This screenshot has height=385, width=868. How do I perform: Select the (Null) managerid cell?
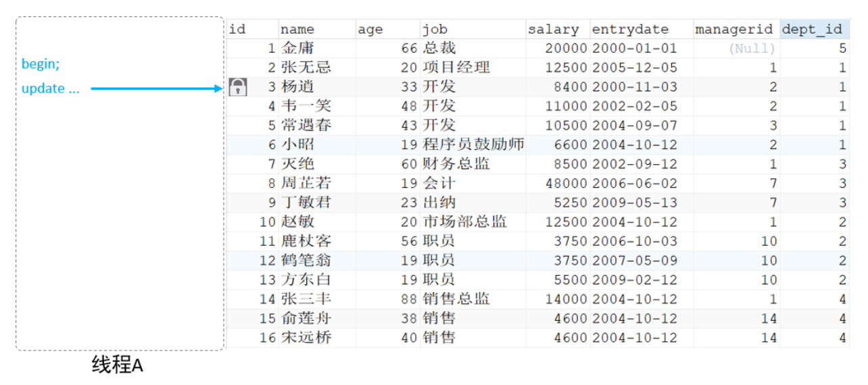[x=752, y=49]
